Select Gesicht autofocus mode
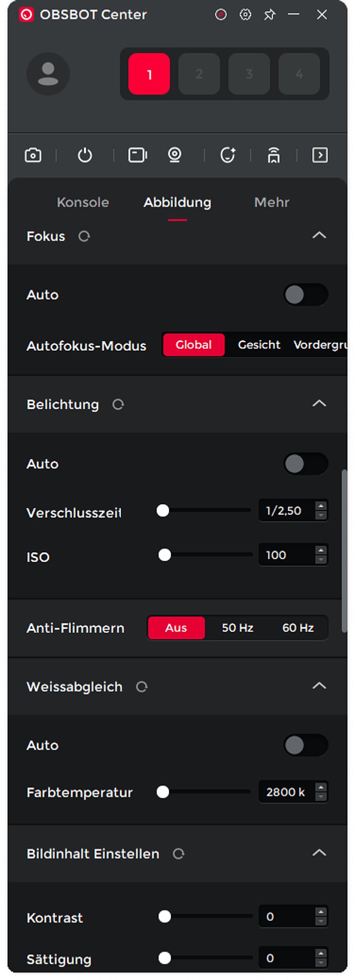The height and width of the screenshot is (980, 355). [259, 345]
